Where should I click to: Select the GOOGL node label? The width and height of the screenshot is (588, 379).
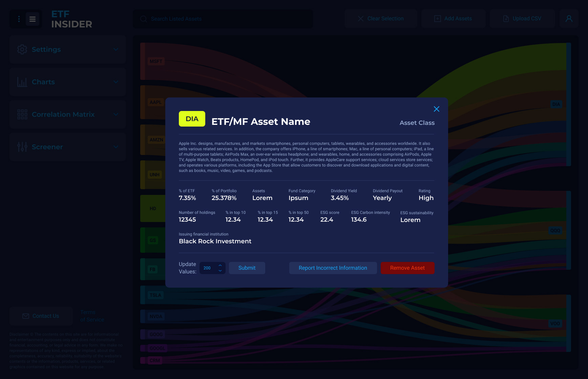[x=157, y=348]
